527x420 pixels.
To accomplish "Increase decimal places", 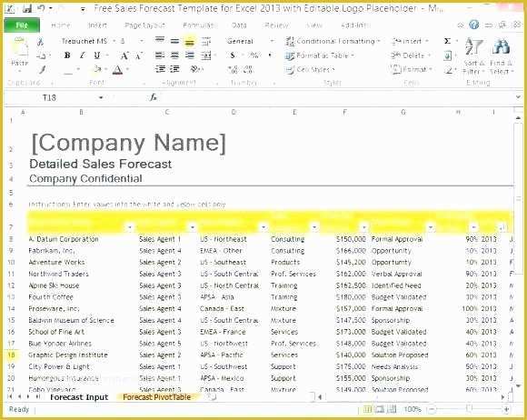I will (x=233, y=70).
